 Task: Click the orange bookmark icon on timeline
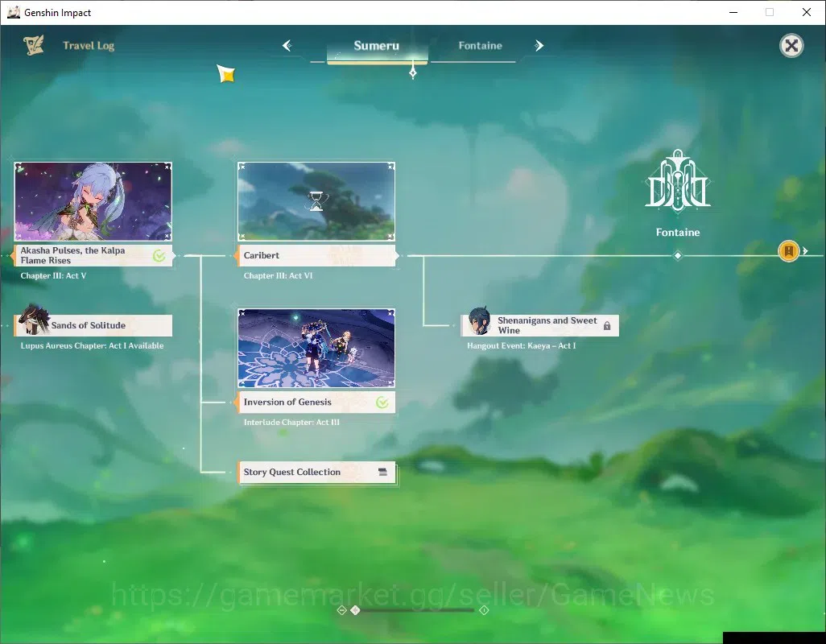point(789,251)
